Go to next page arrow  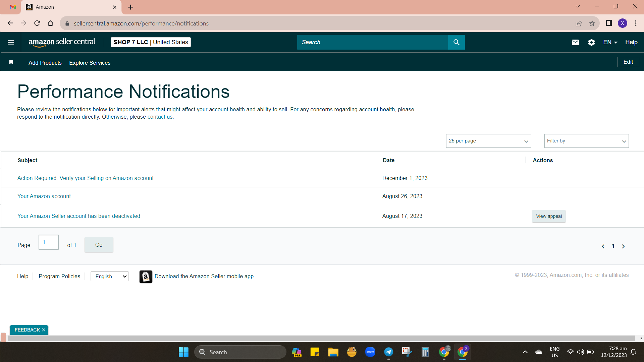click(x=623, y=246)
